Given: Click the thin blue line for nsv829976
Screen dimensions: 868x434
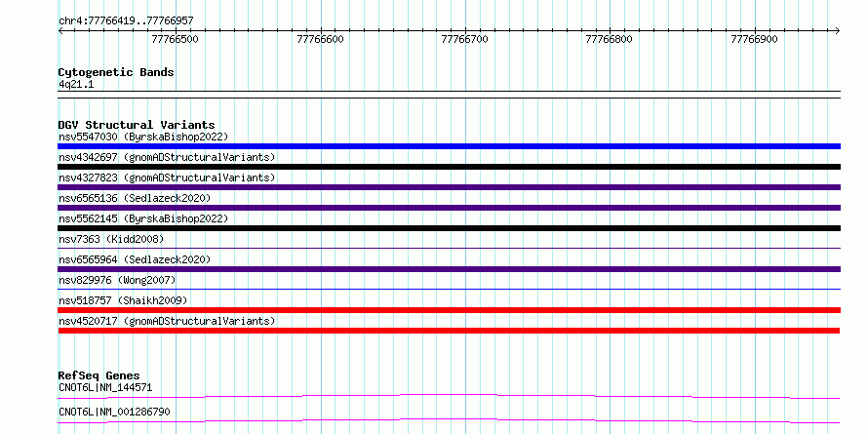Looking at the screenshot, I should tap(449, 289).
